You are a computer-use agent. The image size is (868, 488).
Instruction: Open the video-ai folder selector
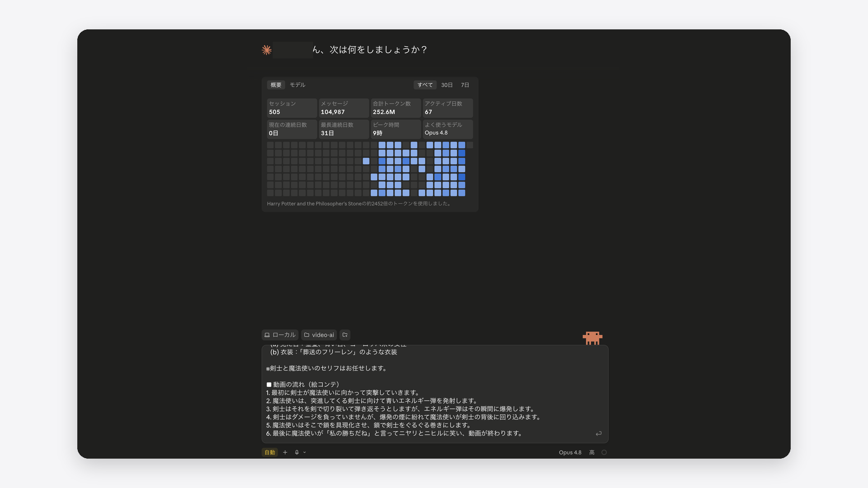(x=319, y=335)
